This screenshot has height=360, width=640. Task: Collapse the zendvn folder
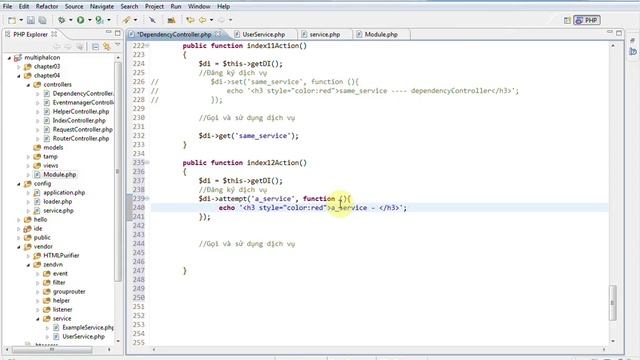[28, 264]
